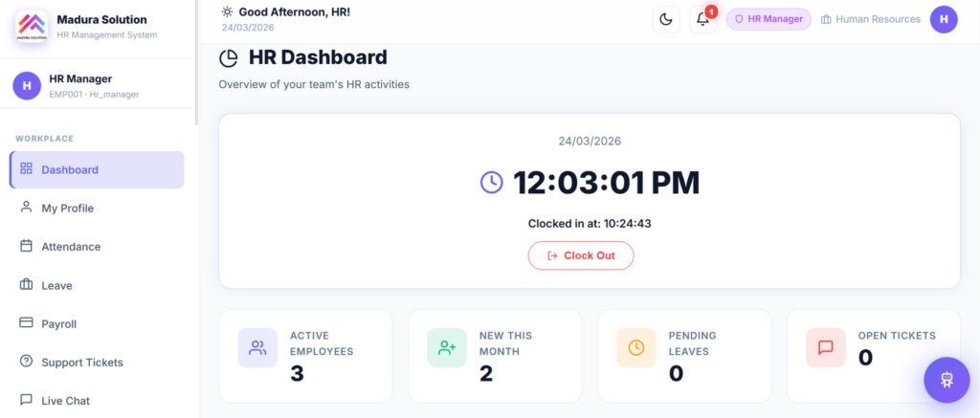This screenshot has width=980, height=418.
Task: Toggle dark mode with the moon icon
Action: point(666,19)
